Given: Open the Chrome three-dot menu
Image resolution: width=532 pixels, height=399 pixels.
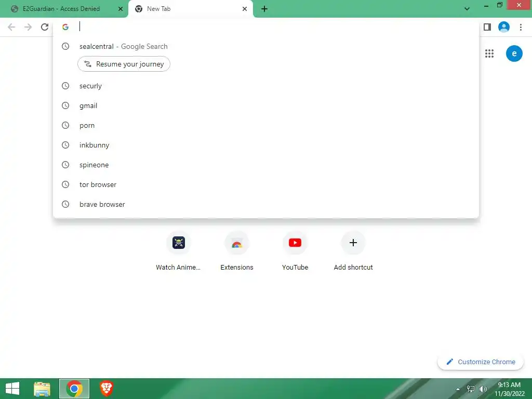Looking at the screenshot, I should click(521, 27).
